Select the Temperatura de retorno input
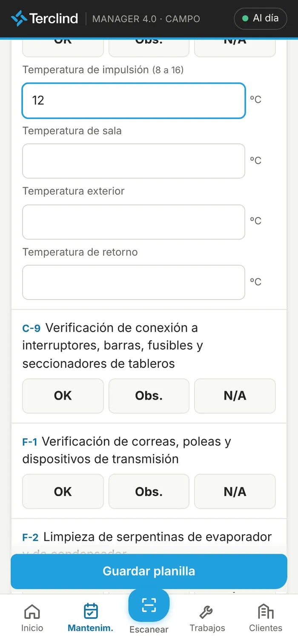The height and width of the screenshot is (644, 298). (134, 283)
